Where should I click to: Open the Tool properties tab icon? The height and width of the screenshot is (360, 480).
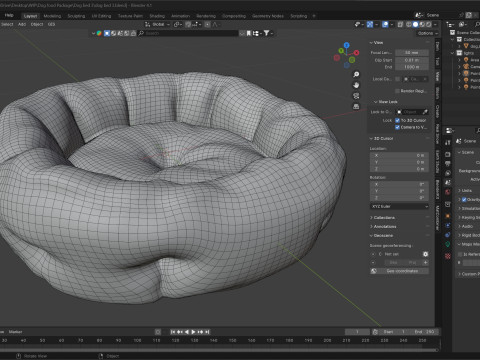(x=448, y=143)
